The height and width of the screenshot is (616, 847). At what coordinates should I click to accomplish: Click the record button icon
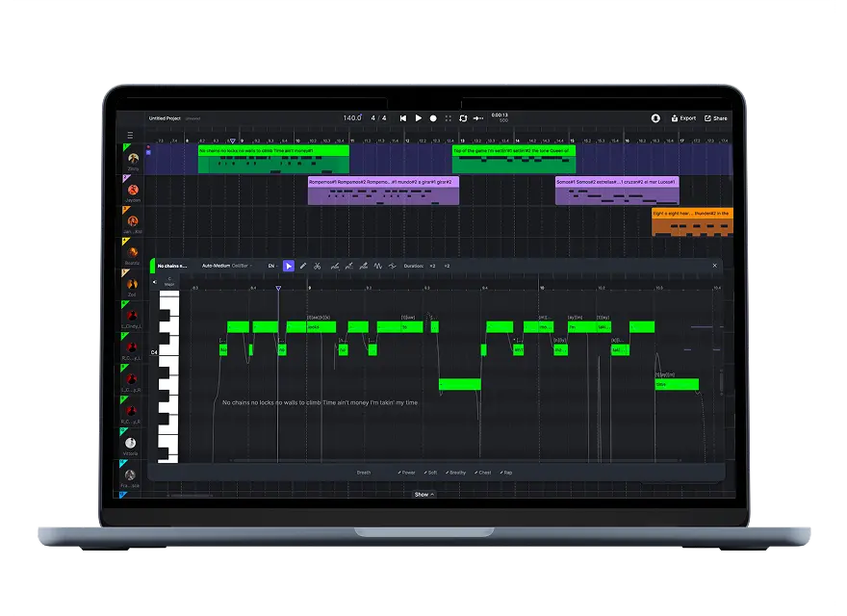point(433,118)
